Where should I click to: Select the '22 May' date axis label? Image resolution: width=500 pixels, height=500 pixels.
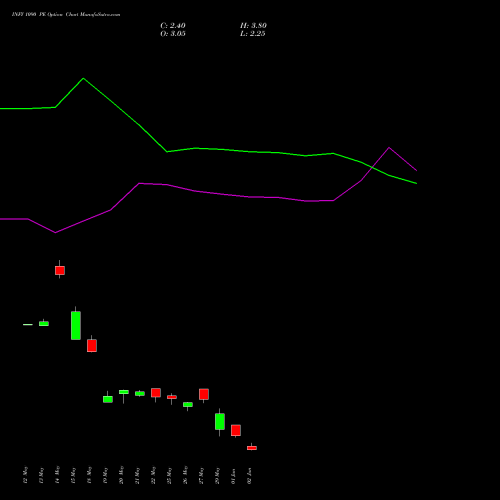click(153, 475)
